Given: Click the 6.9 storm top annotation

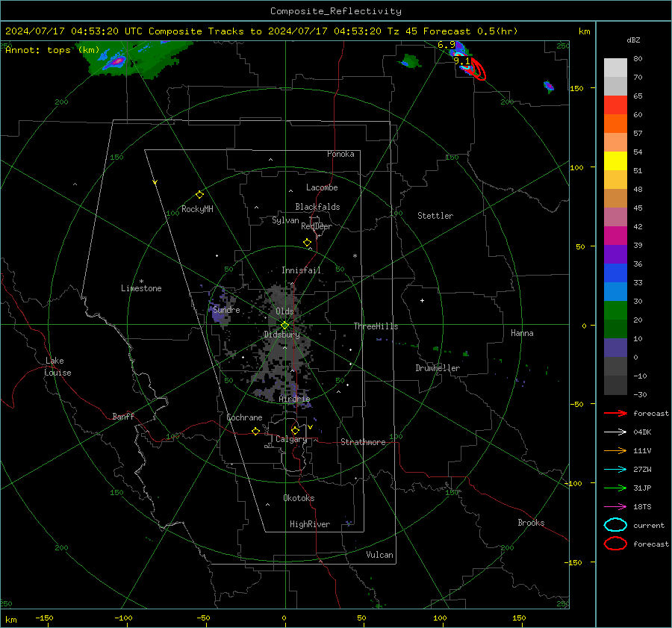Looking at the screenshot, I should pyautogui.click(x=447, y=45).
